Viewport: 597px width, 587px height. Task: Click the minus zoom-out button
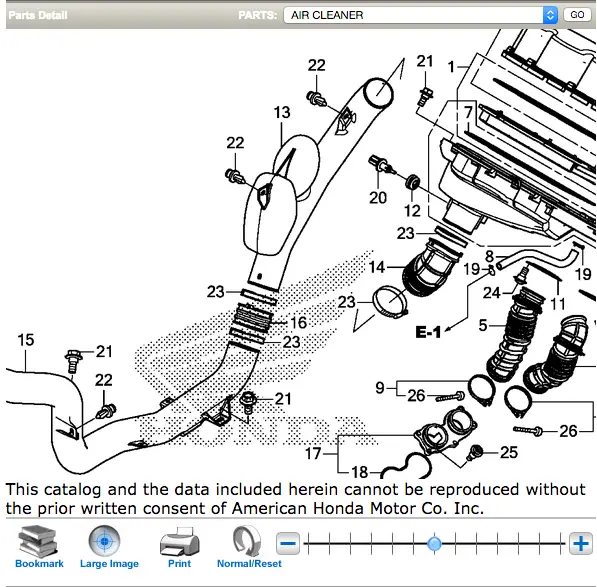288,543
